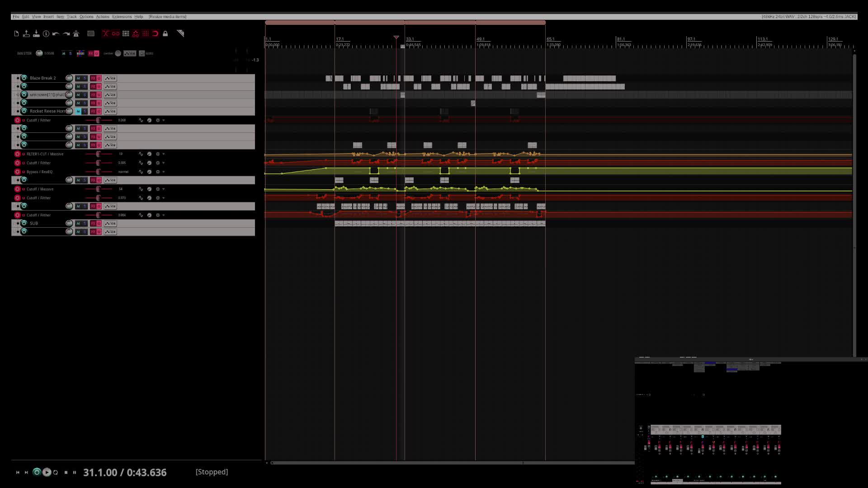Image resolution: width=868 pixels, height=488 pixels.
Task: Open the Track menu
Action: 71,17
